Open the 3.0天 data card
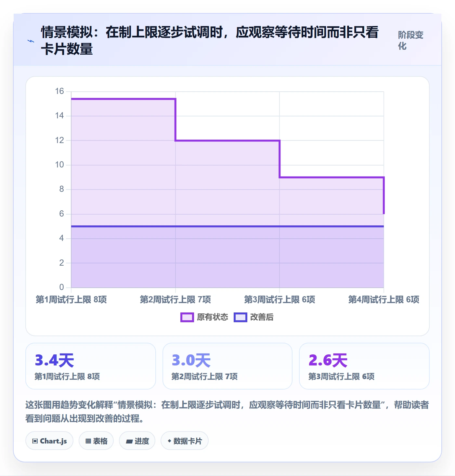 227,366
